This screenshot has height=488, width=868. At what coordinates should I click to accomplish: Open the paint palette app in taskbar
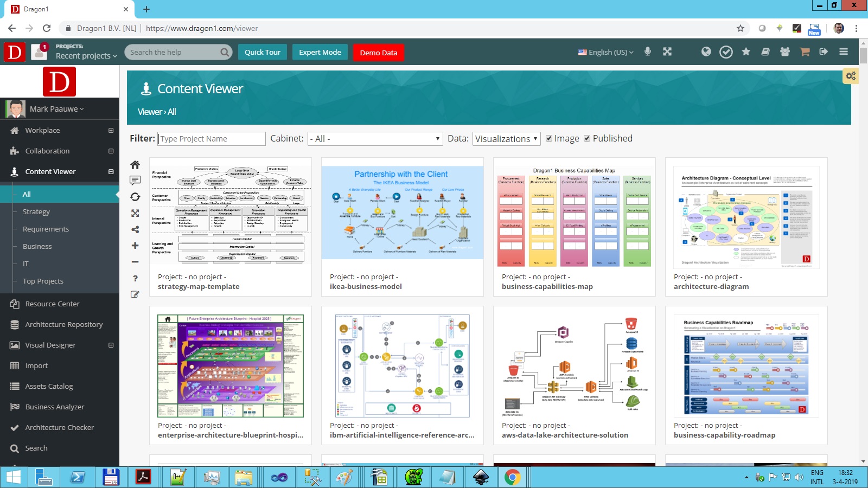pyautogui.click(x=344, y=477)
